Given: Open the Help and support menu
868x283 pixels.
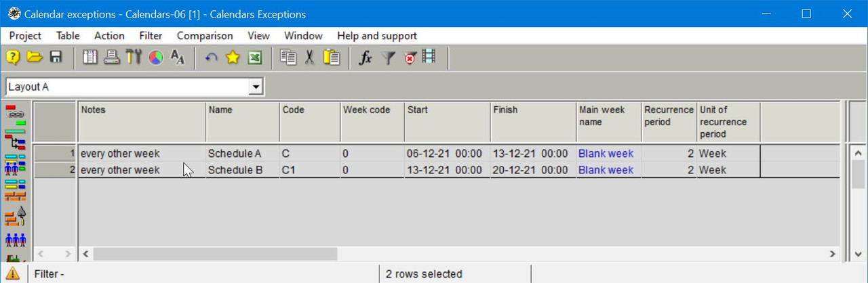Looking at the screenshot, I should [x=377, y=36].
